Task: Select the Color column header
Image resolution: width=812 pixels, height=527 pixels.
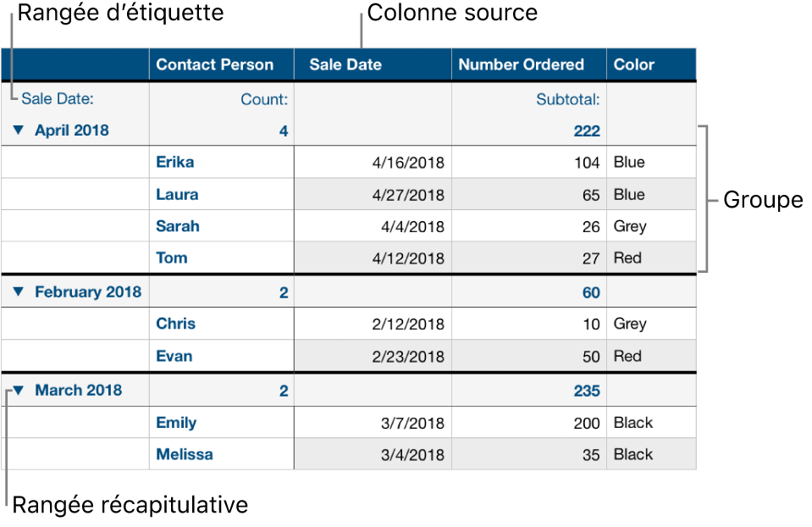Action: point(634,64)
